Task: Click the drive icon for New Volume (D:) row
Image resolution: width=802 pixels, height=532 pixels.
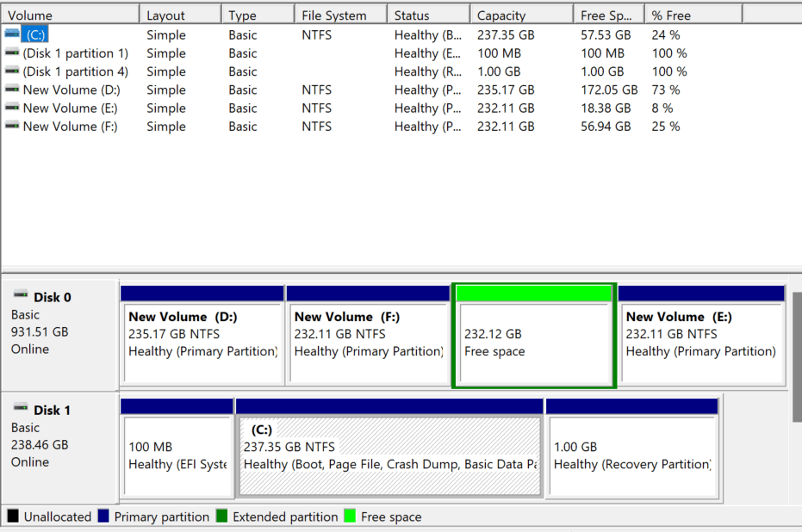Action: pyautogui.click(x=12, y=90)
